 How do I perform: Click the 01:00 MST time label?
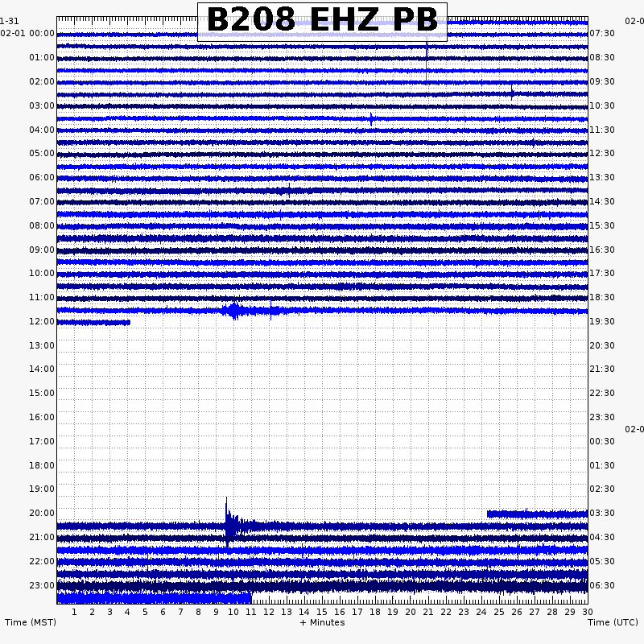point(42,57)
